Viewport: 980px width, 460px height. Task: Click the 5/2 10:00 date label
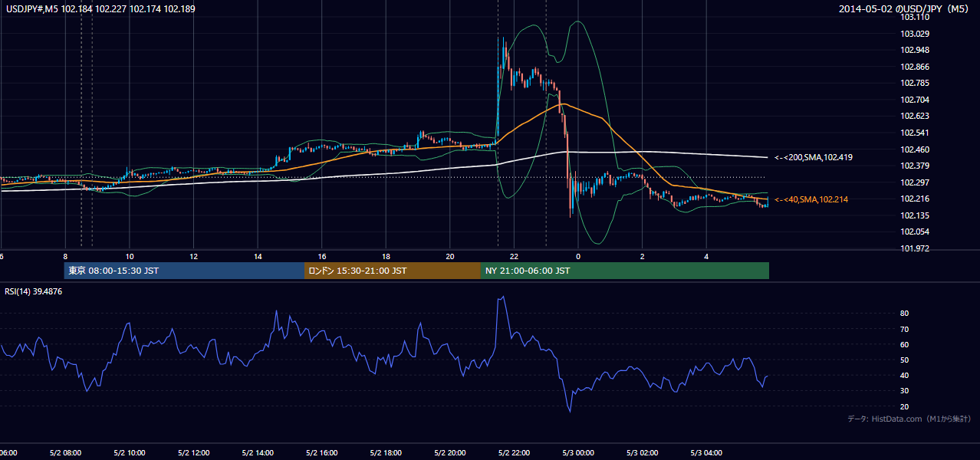click(129, 453)
